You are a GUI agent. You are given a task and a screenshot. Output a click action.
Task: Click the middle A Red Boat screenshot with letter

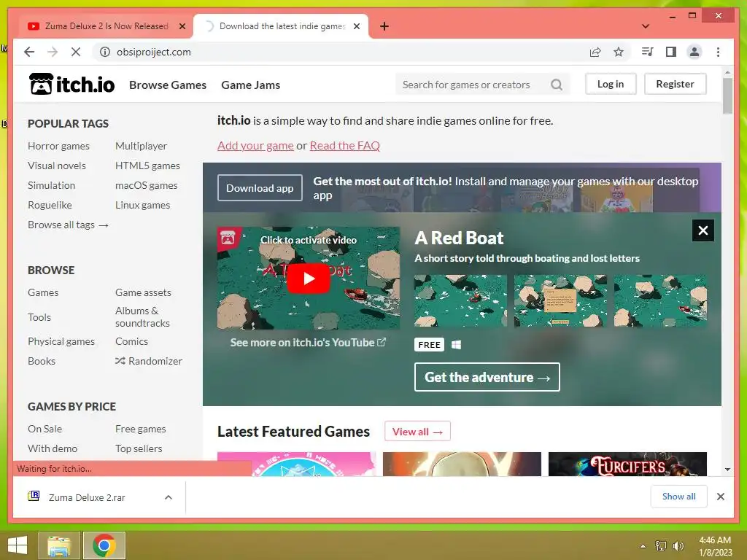[x=560, y=300]
